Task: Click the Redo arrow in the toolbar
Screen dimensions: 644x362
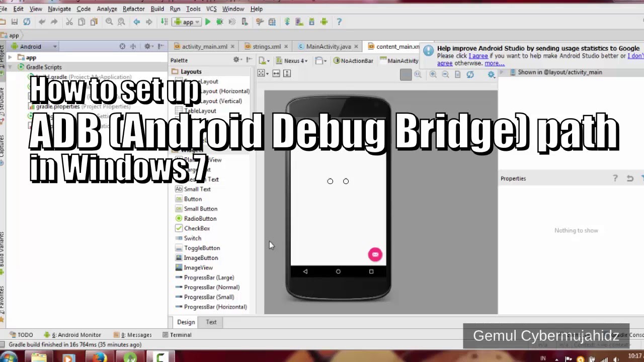Action: (54, 22)
